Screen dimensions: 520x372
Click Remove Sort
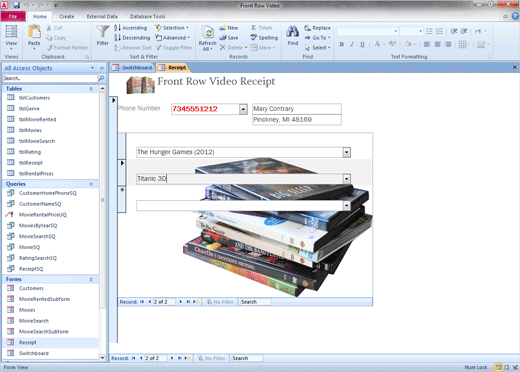pyautogui.click(x=133, y=48)
